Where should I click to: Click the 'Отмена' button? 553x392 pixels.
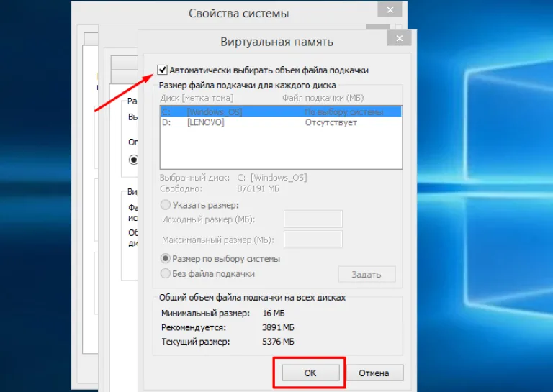374,373
